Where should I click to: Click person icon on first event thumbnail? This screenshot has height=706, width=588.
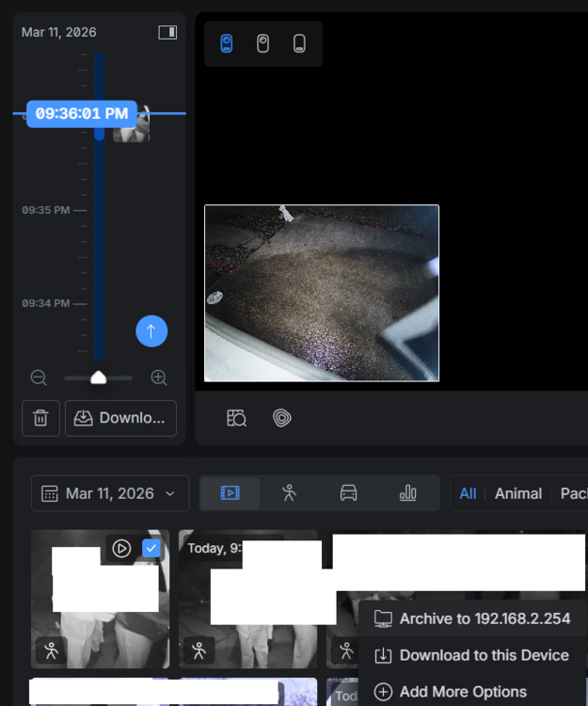[52, 650]
